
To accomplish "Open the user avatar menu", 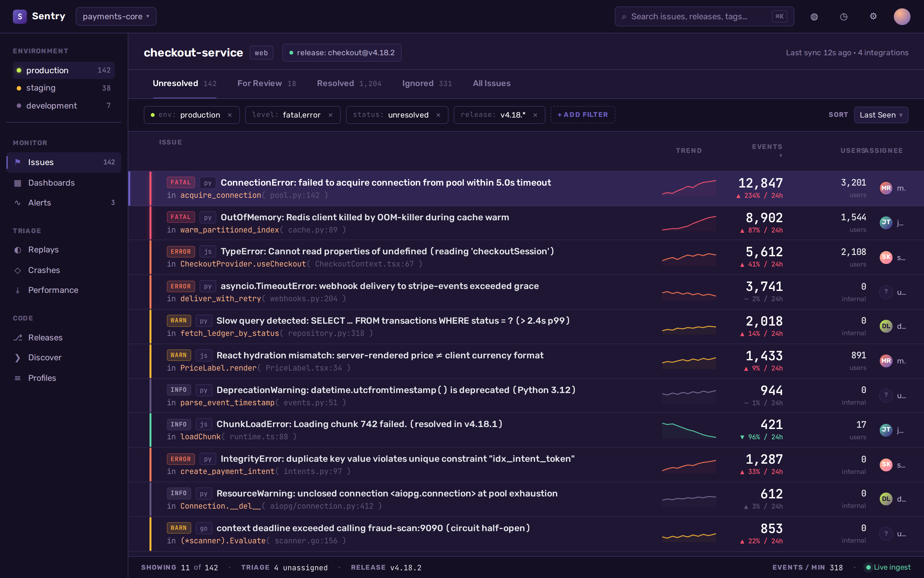I will (902, 16).
